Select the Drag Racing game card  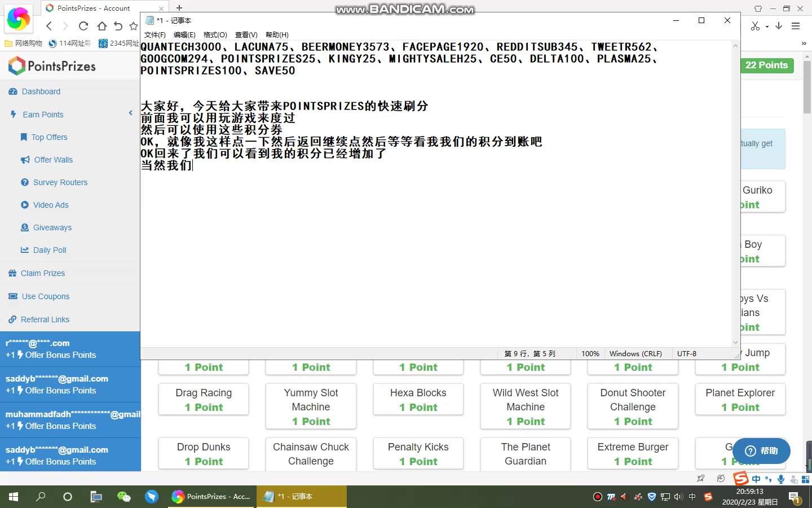204,400
